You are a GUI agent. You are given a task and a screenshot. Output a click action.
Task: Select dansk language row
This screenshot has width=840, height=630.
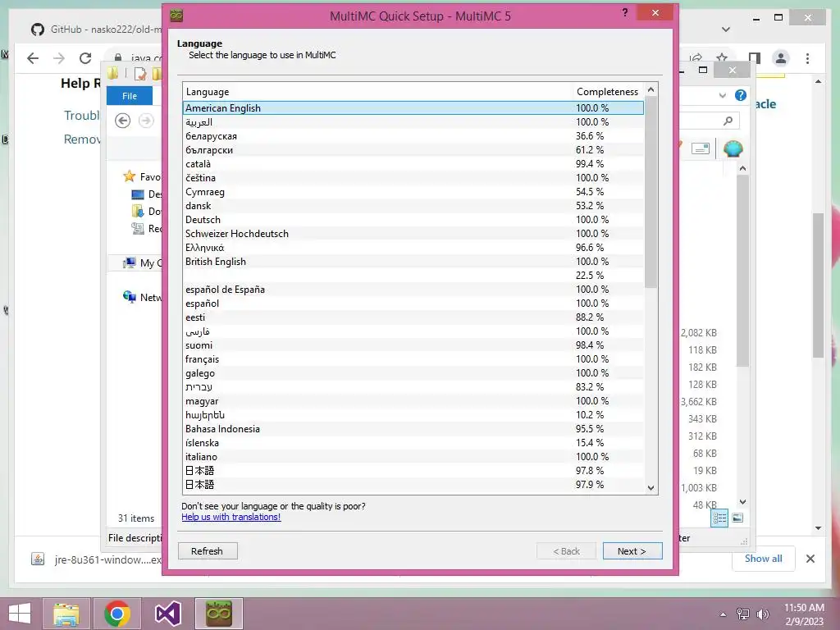(x=413, y=206)
